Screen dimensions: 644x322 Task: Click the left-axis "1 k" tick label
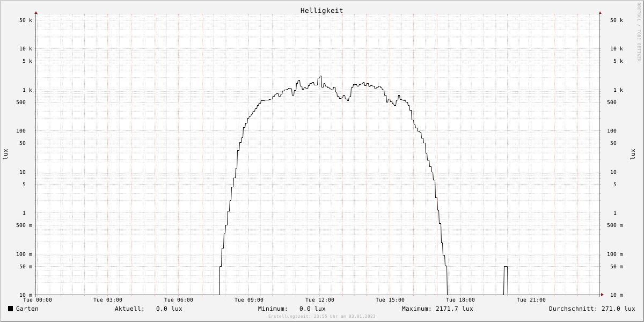[x=27, y=90]
